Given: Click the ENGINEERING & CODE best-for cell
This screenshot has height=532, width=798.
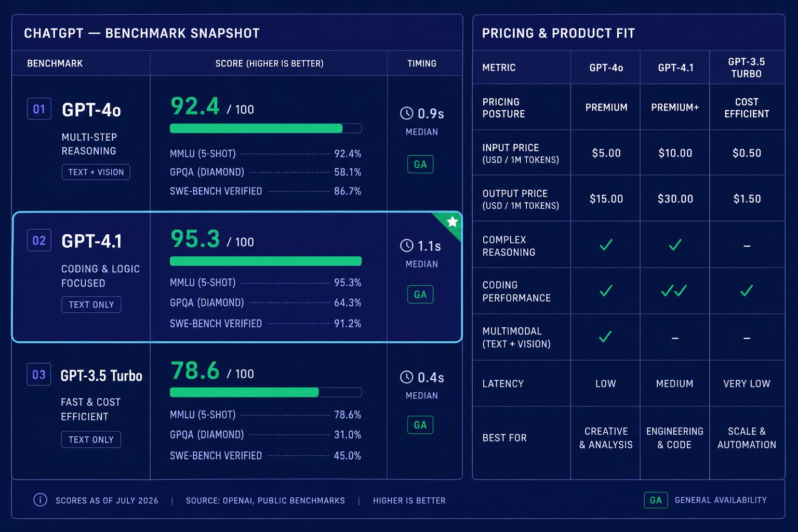Looking at the screenshot, I should (x=674, y=438).
